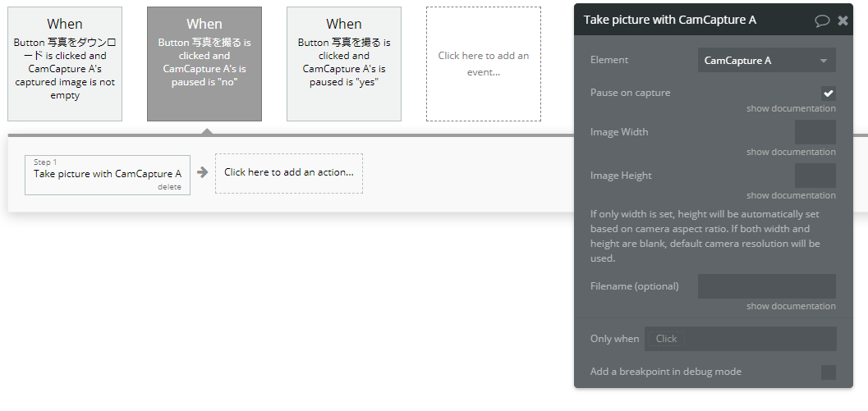Viewport: 868px width, 411px height.
Task: Close the Take picture property panel
Action: pyautogui.click(x=843, y=21)
